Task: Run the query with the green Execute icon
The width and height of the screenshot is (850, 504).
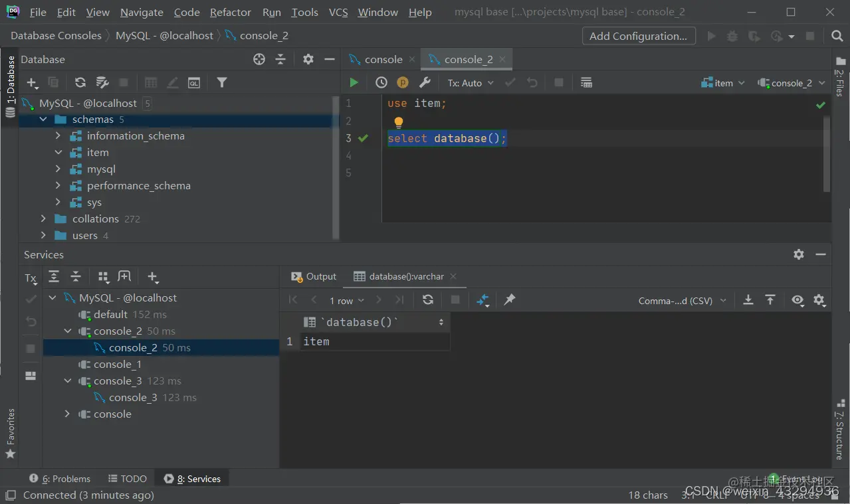Action: (x=354, y=82)
